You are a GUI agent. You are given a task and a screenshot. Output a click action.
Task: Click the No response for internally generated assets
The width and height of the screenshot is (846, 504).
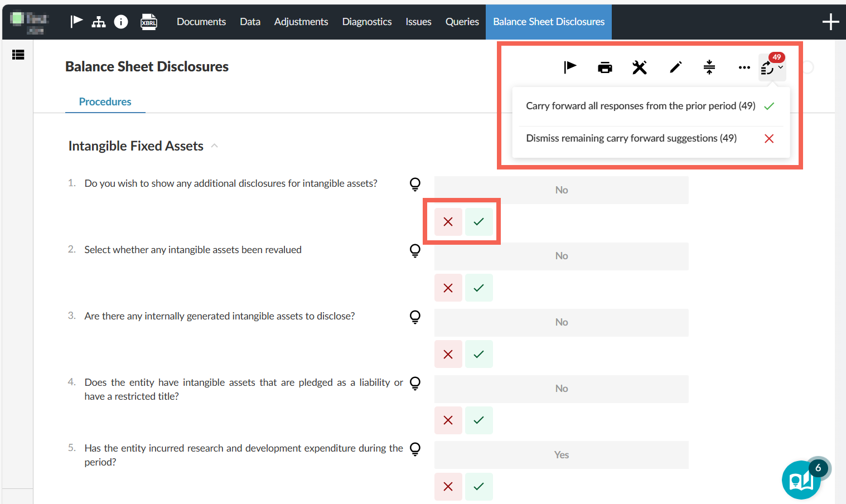tap(562, 323)
